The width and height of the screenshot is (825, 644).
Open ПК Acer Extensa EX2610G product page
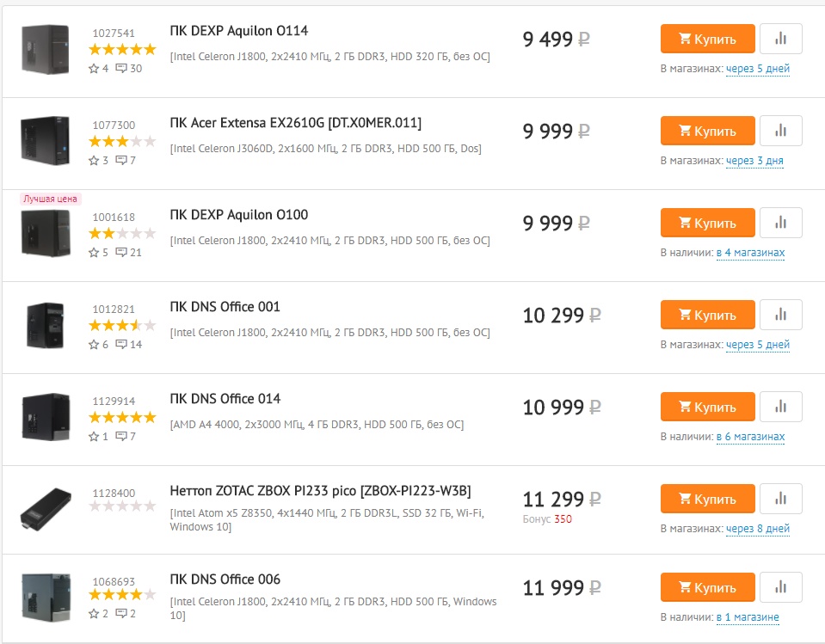pos(295,123)
